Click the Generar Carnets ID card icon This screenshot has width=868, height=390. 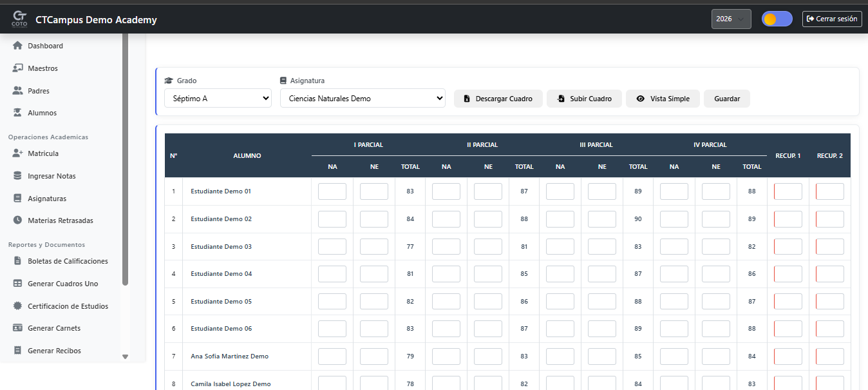coord(18,328)
